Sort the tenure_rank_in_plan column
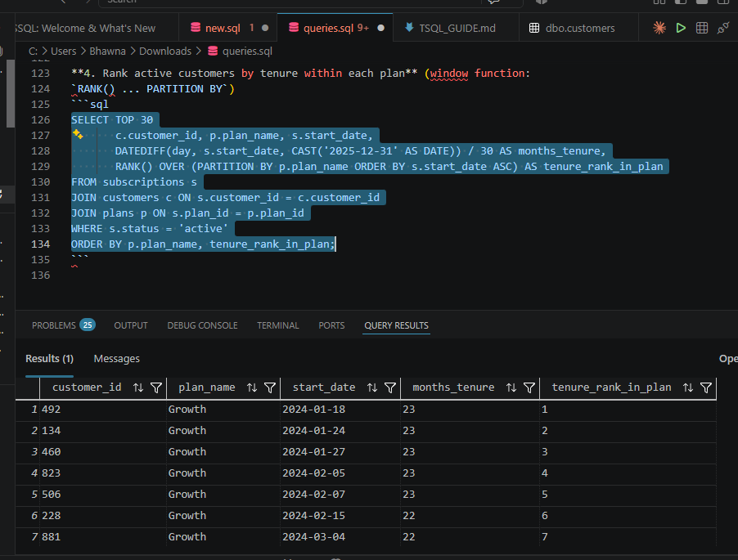 point(688,388)
